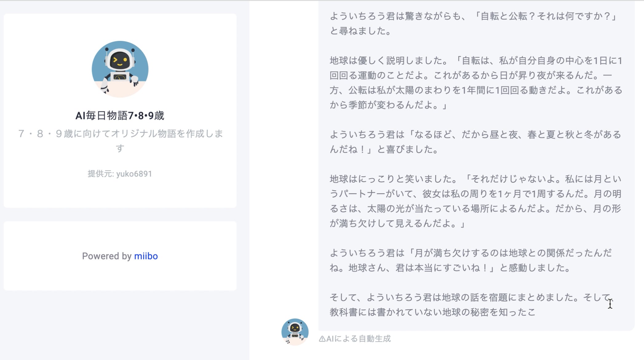Click the 'Powered by' text
This screenshot has height=360, width=644.
point(107,256)
